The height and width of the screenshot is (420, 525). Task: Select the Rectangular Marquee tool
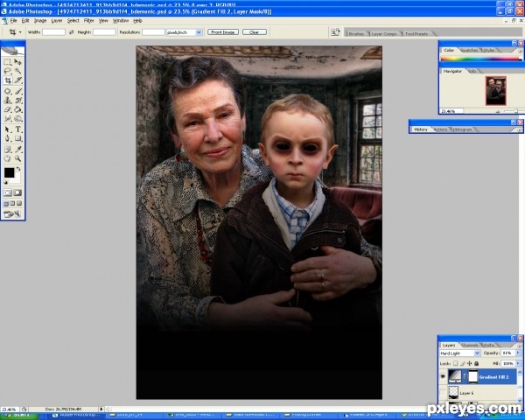click(x=7, y=62)
